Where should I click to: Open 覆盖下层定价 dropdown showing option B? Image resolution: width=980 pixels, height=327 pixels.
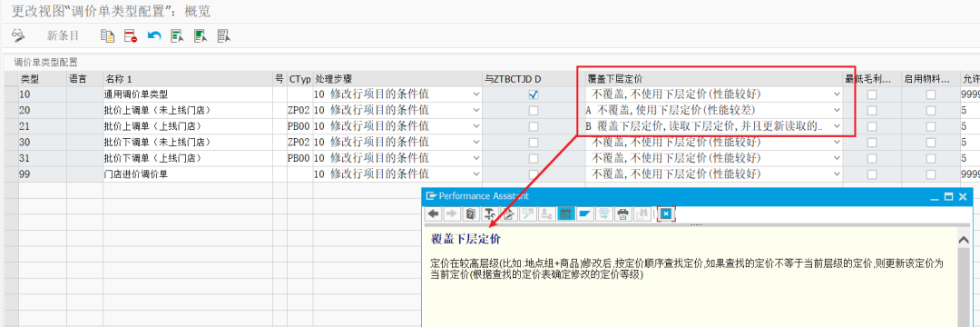pos(837,126)
